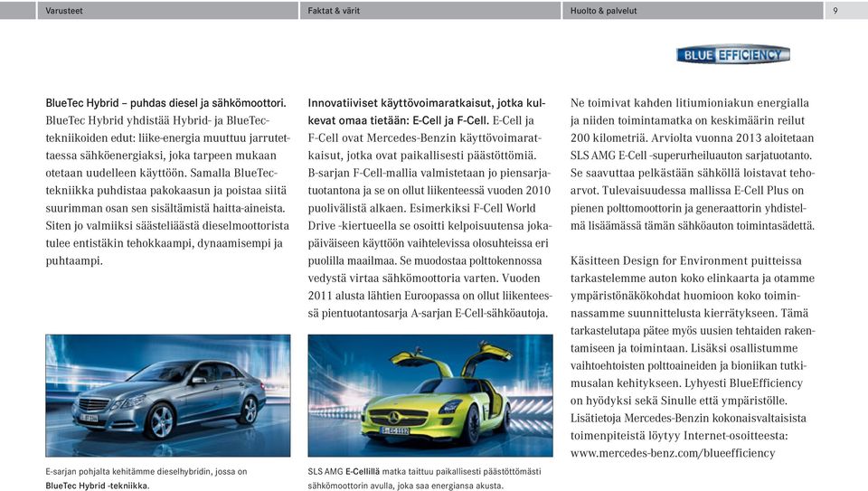Click the line "puhtaampi." in first column
This screenshot has width=868, height=491.
click(74, 260)
